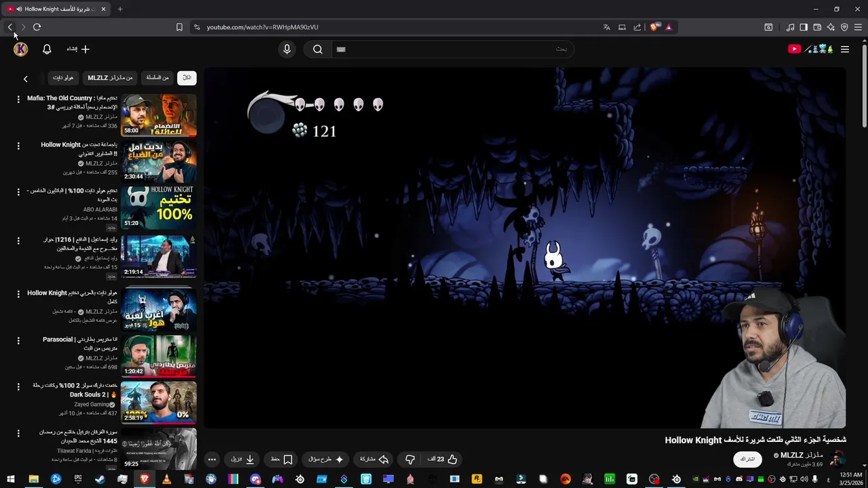Select the 'من ملزلز MLZLZ' filter chip
The image size is (868, 488).
click(110, 78)
